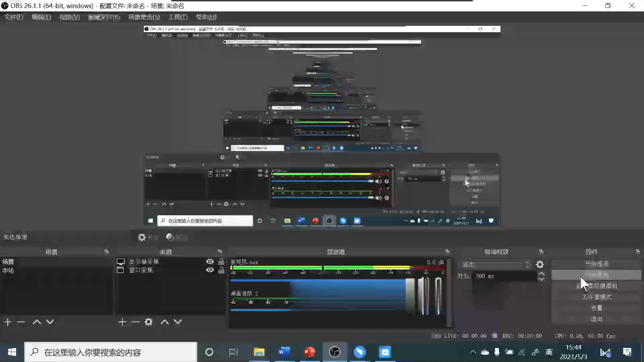Viewport: 644px width, 362px height.
Task: Open 工具 menu in OBS menu bar
Action: [177, 17]
